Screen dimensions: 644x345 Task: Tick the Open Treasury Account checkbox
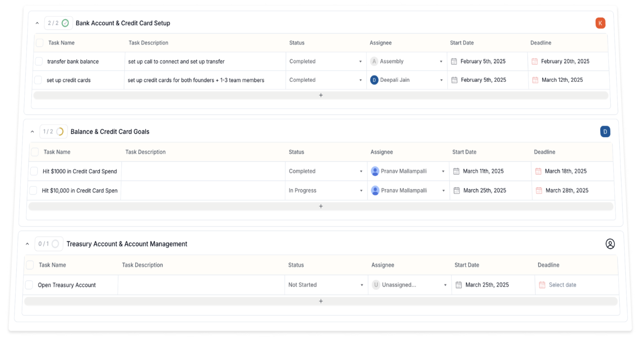click(x=29, y=285)
